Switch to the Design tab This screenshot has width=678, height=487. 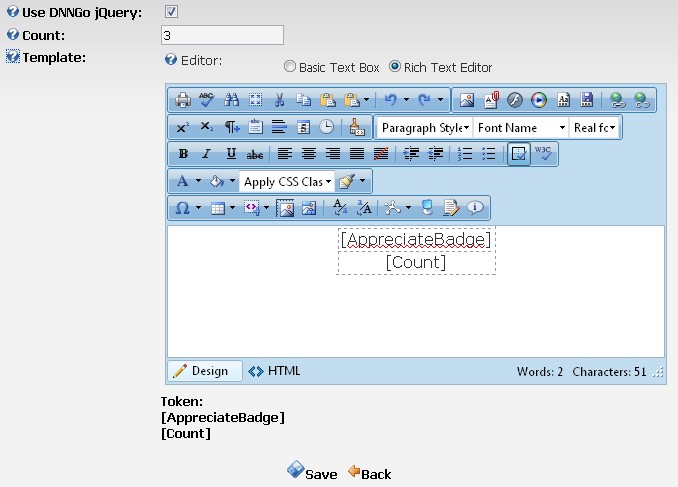click(205, 371)
